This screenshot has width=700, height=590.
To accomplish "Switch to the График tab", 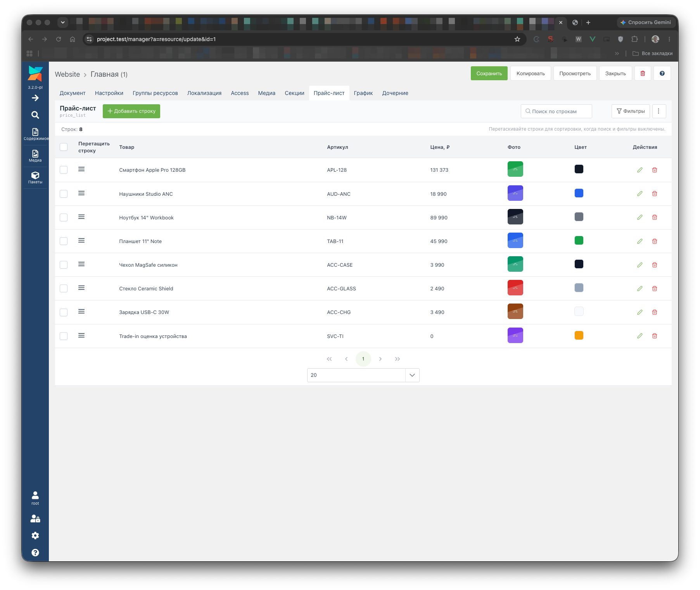I will pyautogui.click(x=363, y=93).
